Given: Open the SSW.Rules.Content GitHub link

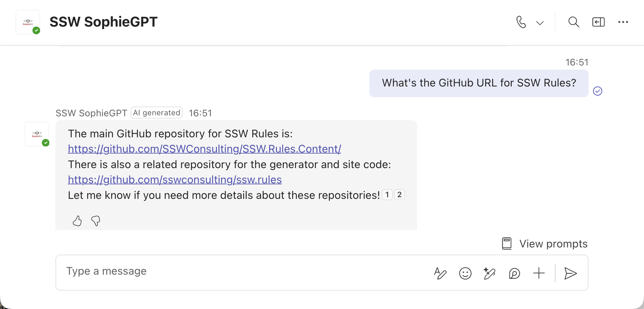Looking at the screenshot, I should click(x=204, y=149).
